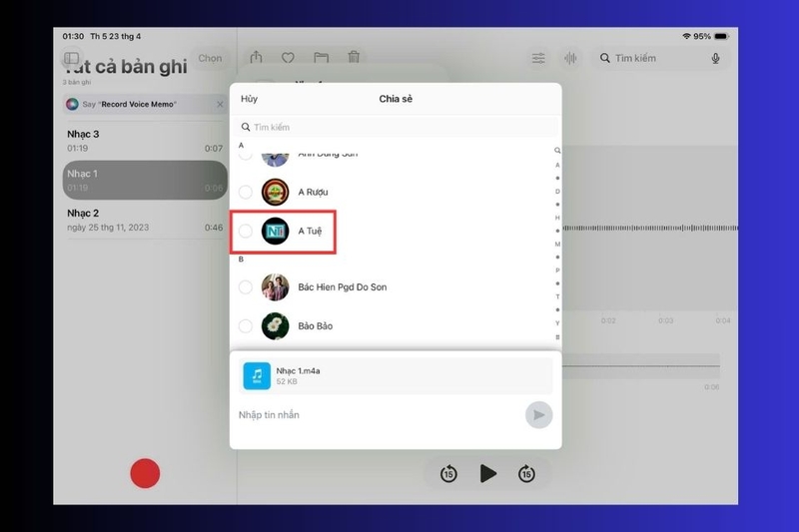Select the A Tuệ radio circle
799x532 pixels.
click(x=246, y=232)
